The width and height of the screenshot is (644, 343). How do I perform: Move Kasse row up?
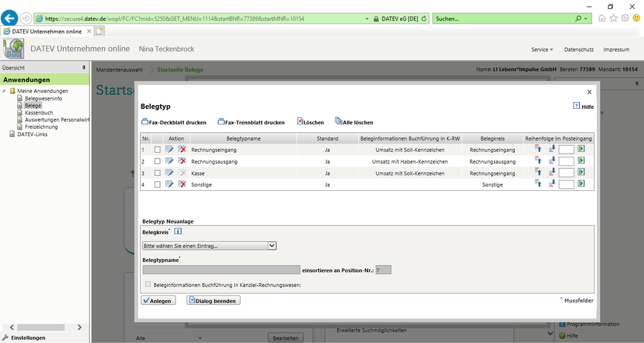[x=538, y=172]
